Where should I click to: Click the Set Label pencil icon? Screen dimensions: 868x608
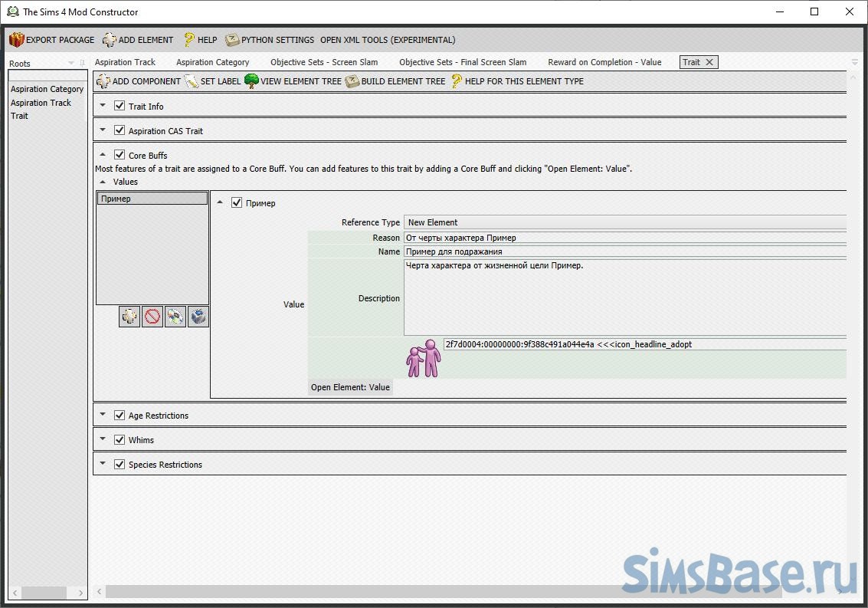coord(191,81)
